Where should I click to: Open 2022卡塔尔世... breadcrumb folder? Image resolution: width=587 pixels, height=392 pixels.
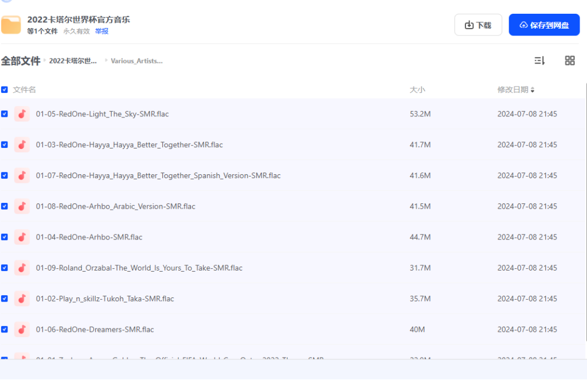click(73, 61)
